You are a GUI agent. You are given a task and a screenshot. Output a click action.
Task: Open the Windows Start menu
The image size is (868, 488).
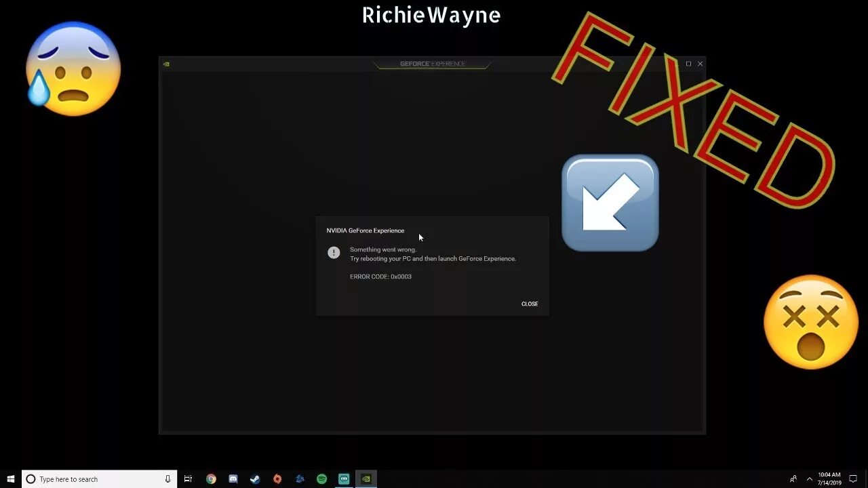(11, 479)
